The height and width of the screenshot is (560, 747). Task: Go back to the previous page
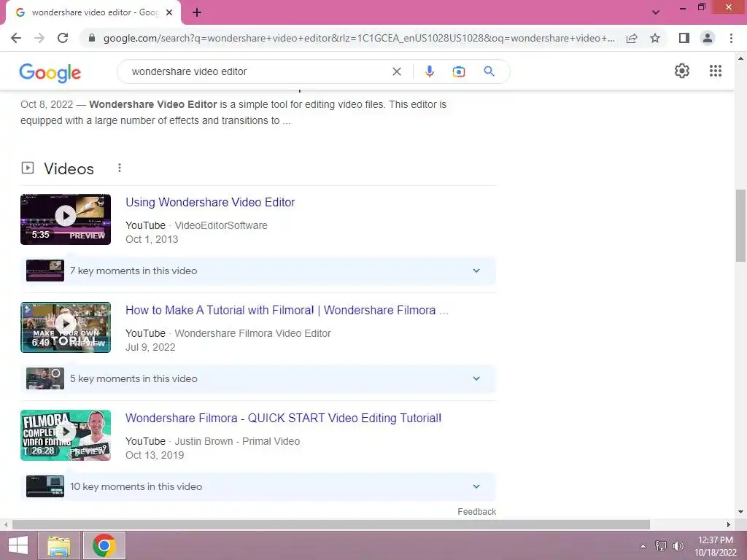click(16, 38)
